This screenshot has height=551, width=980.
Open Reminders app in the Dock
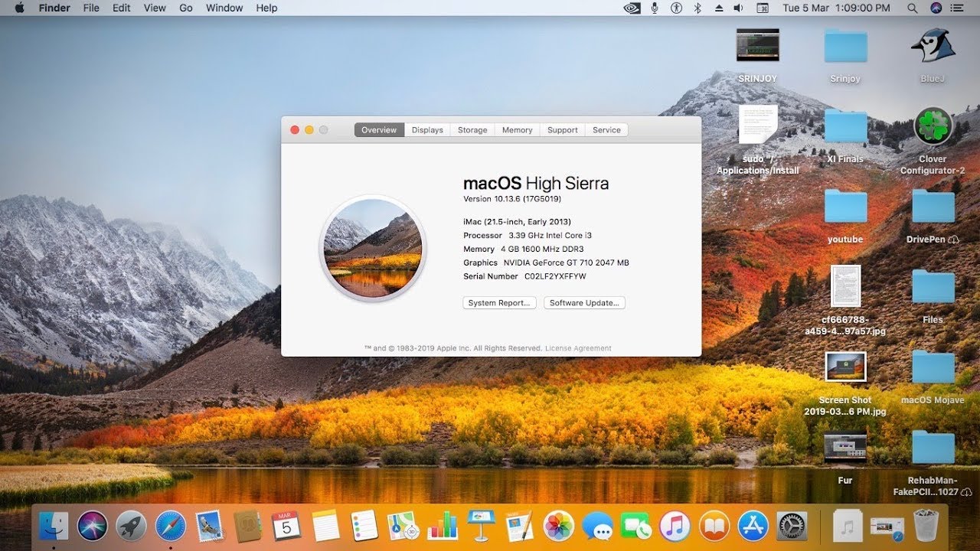pyautogui.click(x=364, y=526)
